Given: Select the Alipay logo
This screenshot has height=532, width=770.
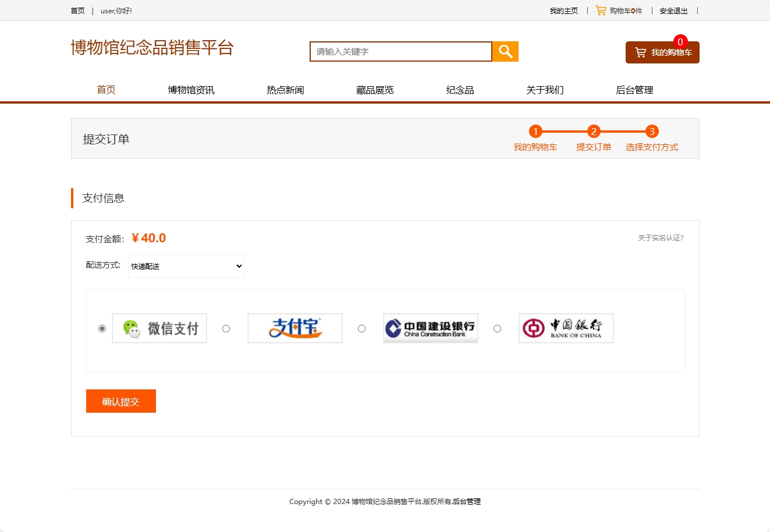Looking at the screenshot, I should pyautogui.click(x=294, y=328).
